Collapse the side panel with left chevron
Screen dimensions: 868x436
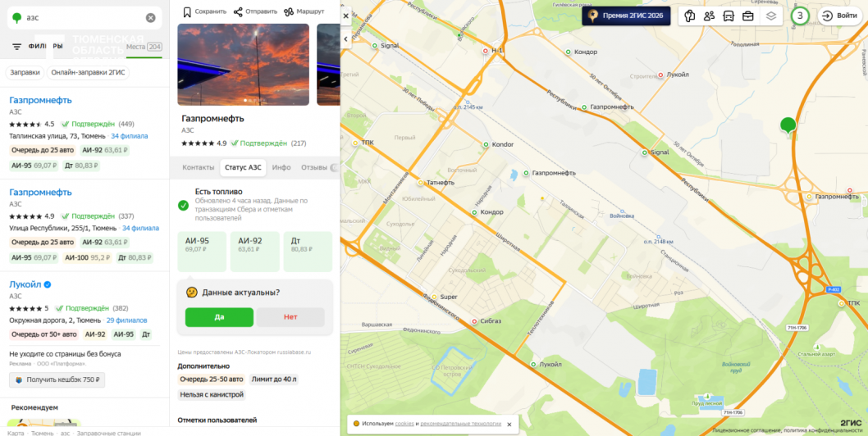coord(346,39)
